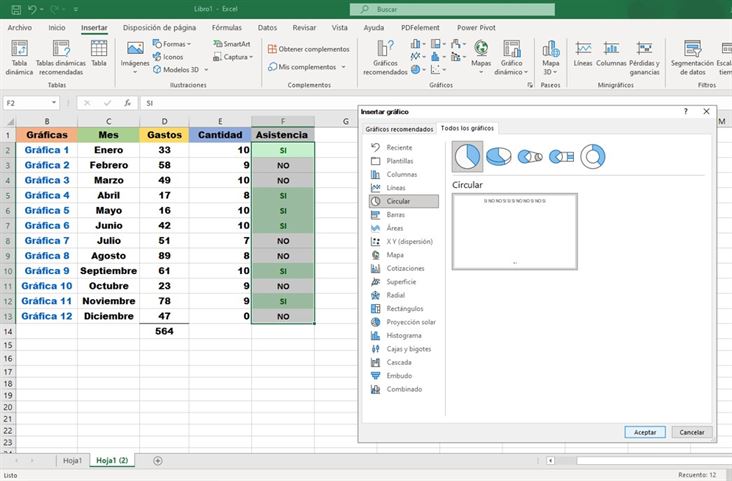
Task: Select cell containing Septiembre
Action: [108, 271]
